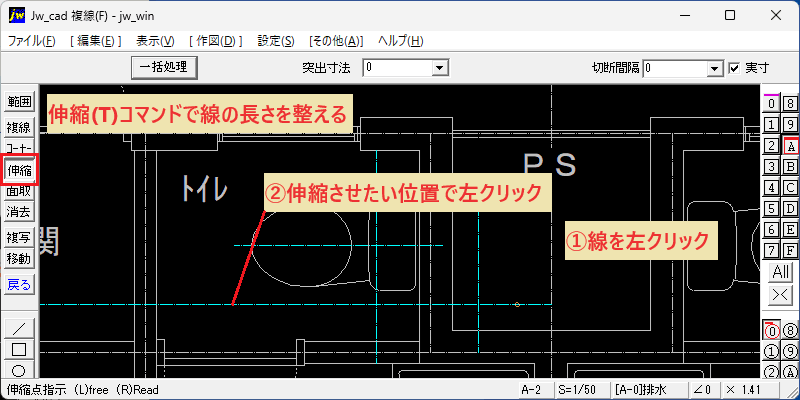Open the 設定(S) menu

[x=276, y=41]
